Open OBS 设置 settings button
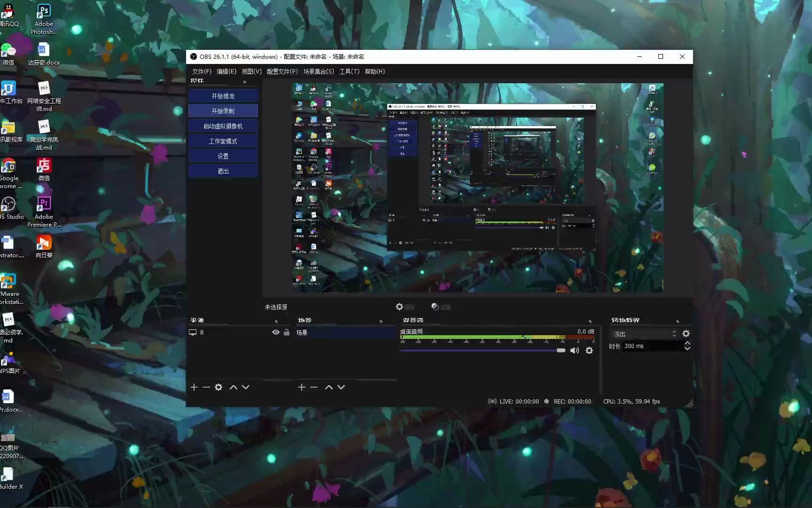 point(223,156)
